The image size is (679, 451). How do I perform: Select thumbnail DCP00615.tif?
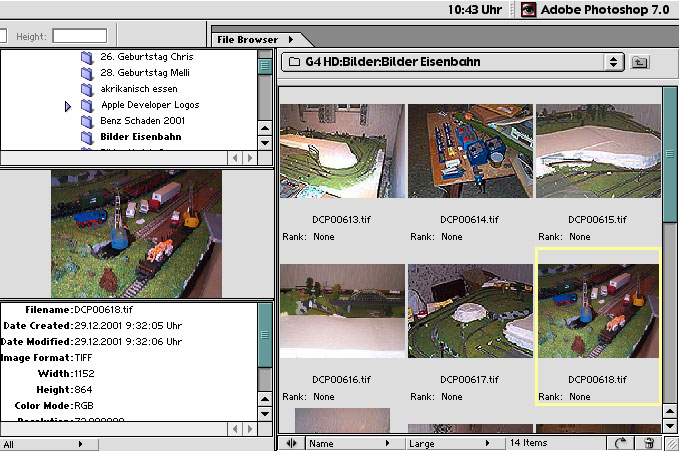click(x=598, y=151)
